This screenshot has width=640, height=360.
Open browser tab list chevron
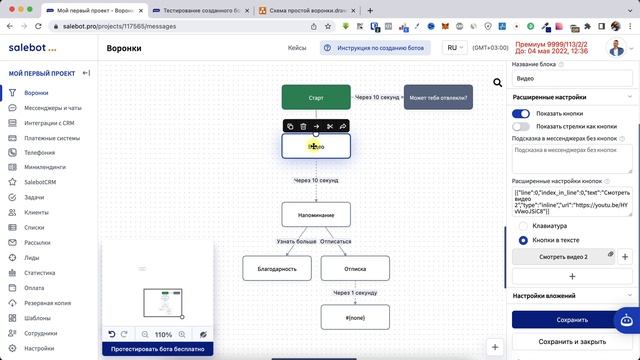[x=630, y=11]
